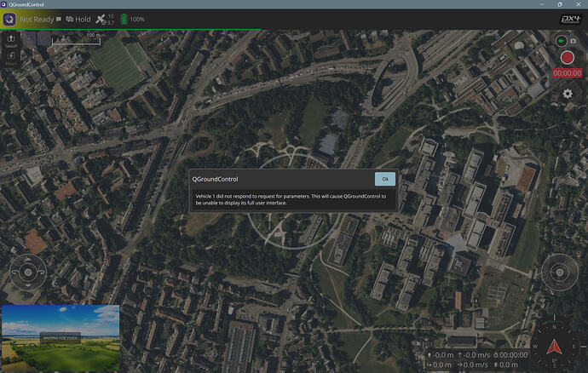The height and width of the screenshot is (373, 588).
Task: Click the Not Ready vehicle status
Action: (37, 19)
